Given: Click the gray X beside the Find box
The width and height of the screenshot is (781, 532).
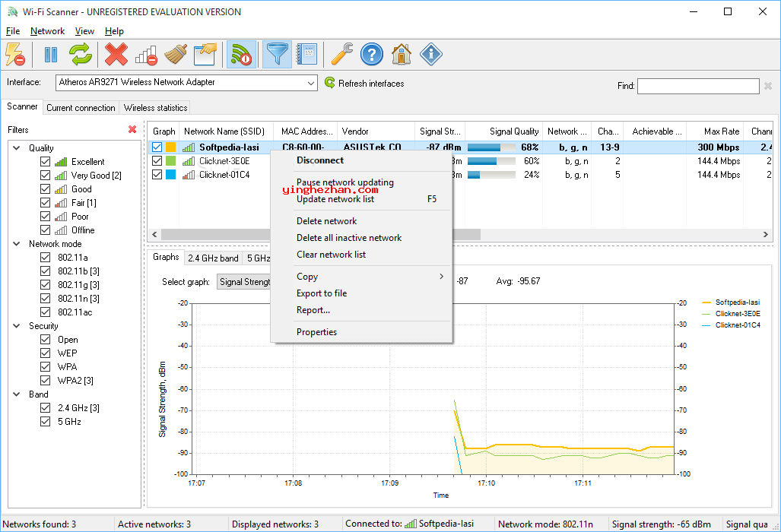Looking at the screenshot, I should point(768,86).
